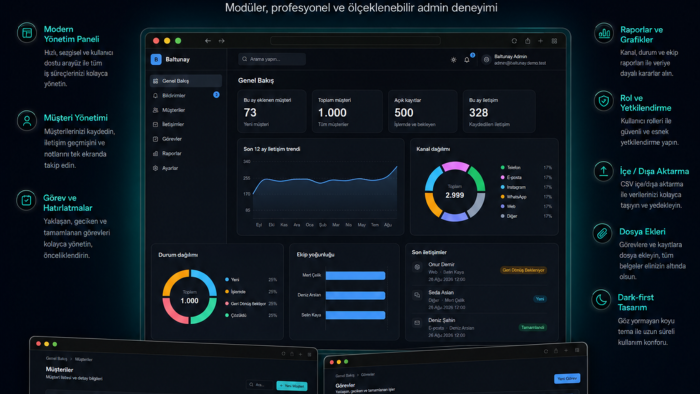Click the İçe / Dışa Aktarma upload icon
Screen dimensions: 700x394
[604, 171]
